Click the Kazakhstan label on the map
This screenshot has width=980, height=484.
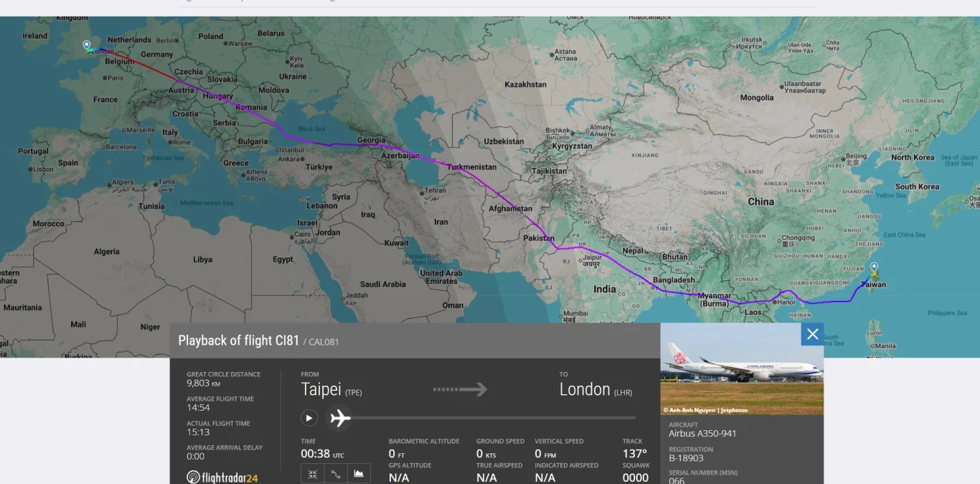point(525,84)
